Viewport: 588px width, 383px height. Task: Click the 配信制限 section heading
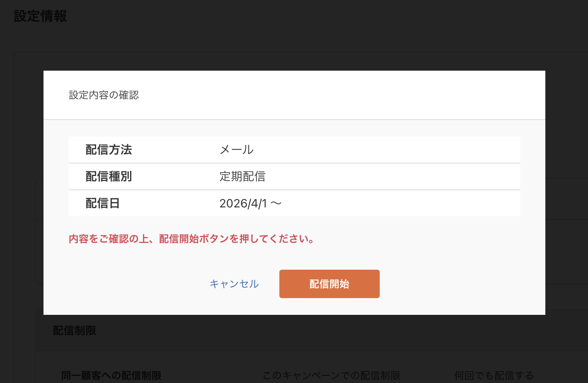[74, 331]
